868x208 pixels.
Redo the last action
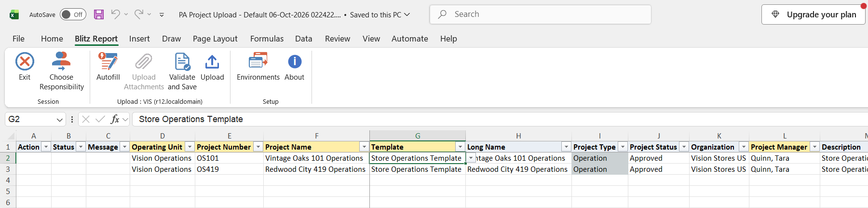click(x=138, y=14)
